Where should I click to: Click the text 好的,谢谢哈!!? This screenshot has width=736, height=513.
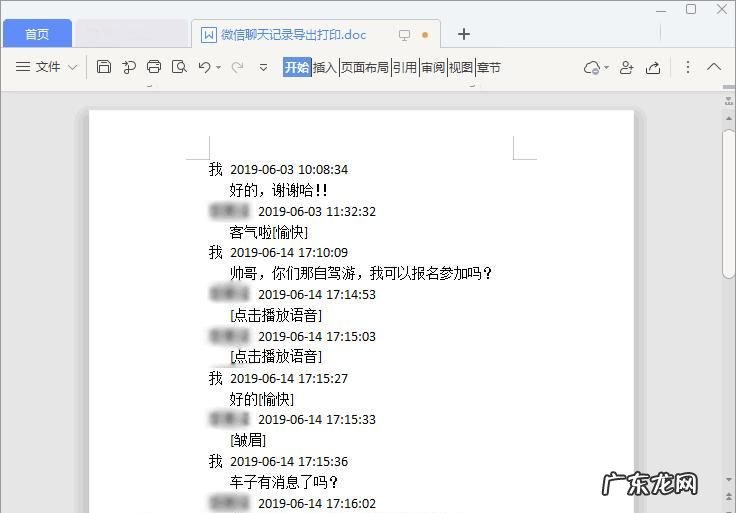pyautogui.click(x=278, y=190)
